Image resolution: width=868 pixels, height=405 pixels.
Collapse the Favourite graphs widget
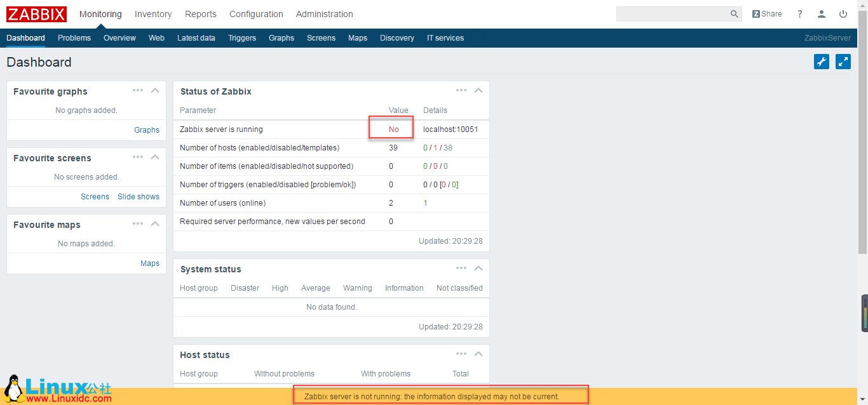tap(154, 90)
